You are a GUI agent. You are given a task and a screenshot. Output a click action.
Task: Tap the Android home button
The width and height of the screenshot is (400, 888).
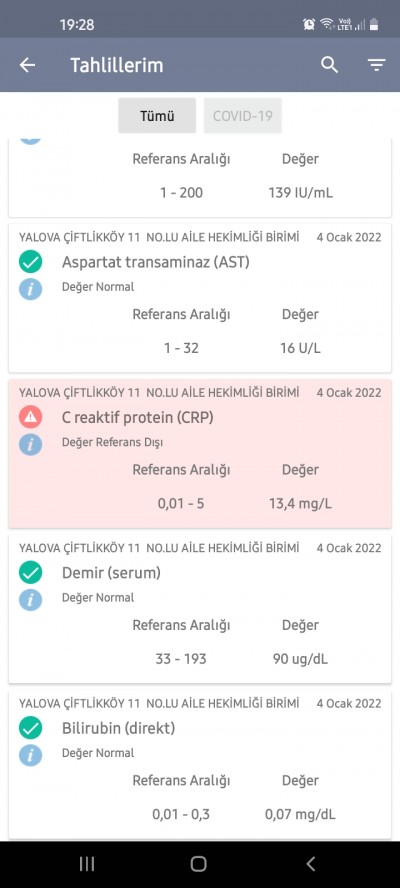click(198, 864)
